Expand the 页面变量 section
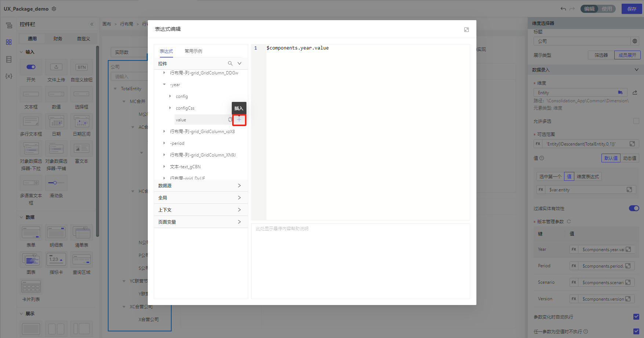The width and height of the screenshot is (644, 338). [x=201, y=222]
